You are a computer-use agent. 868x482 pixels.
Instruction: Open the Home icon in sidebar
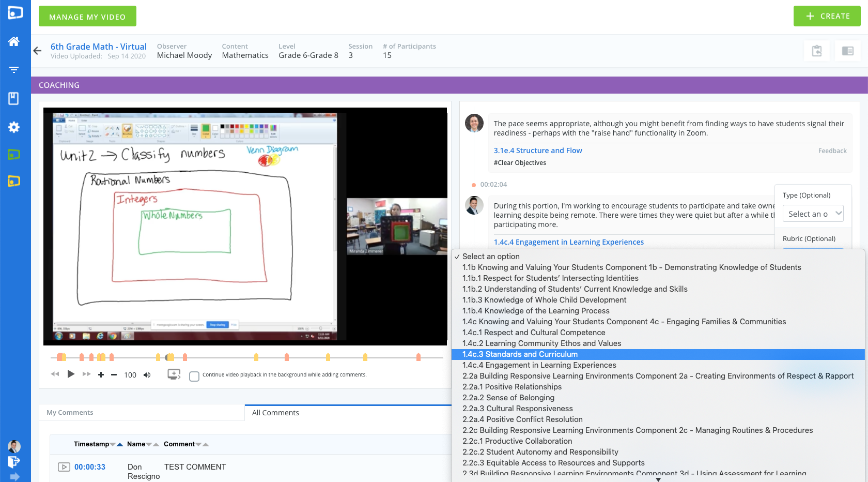click(x=14, y=41)
